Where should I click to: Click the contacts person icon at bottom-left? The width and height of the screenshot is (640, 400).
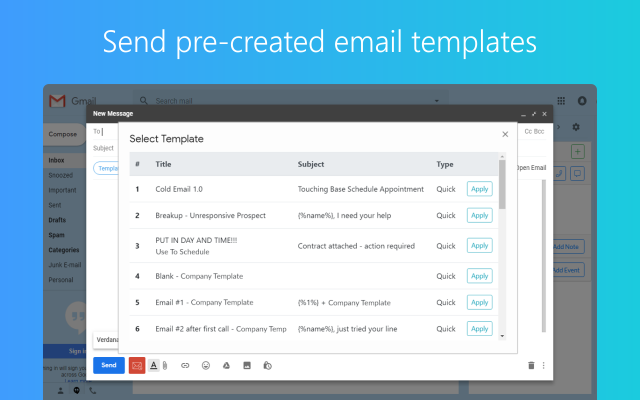[60, 391]
